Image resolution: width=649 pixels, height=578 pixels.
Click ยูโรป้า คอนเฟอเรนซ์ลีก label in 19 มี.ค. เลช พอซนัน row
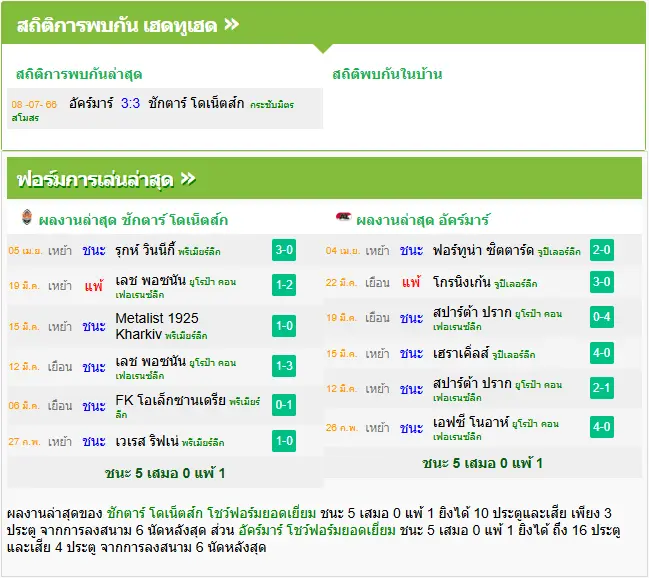tap(176, 288)
